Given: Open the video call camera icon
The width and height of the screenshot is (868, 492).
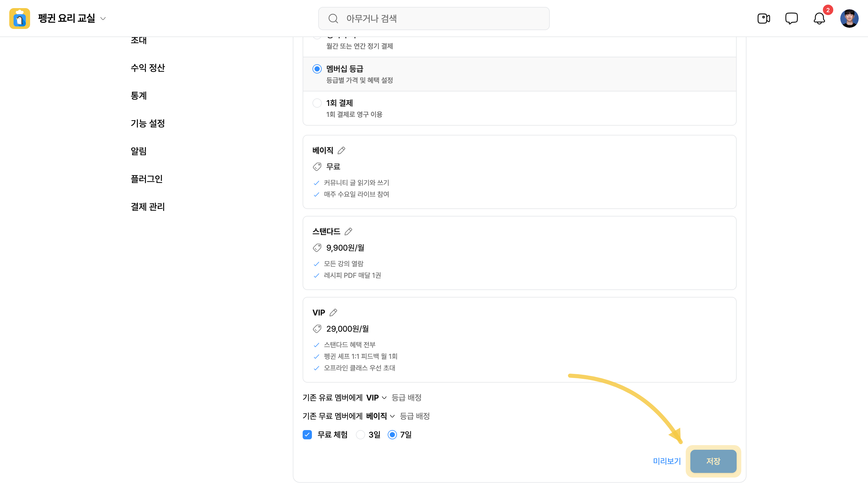Looking at the screenshot, I should click(x=763, y=18).
